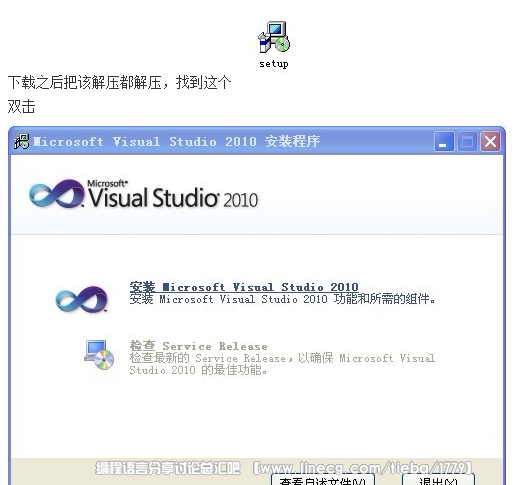Click the installer window title bar icon
This screenshot has width=522, height=485.
pos(22,142)
